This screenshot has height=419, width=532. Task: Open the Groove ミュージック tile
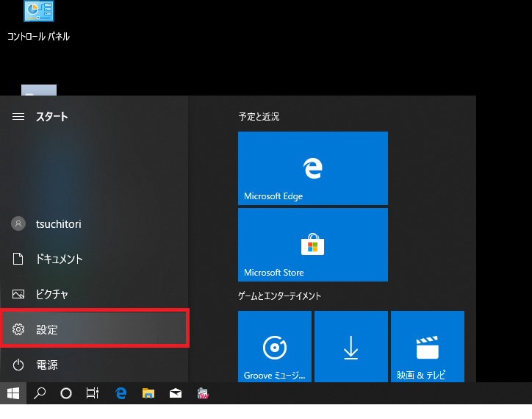click(274, 347)
